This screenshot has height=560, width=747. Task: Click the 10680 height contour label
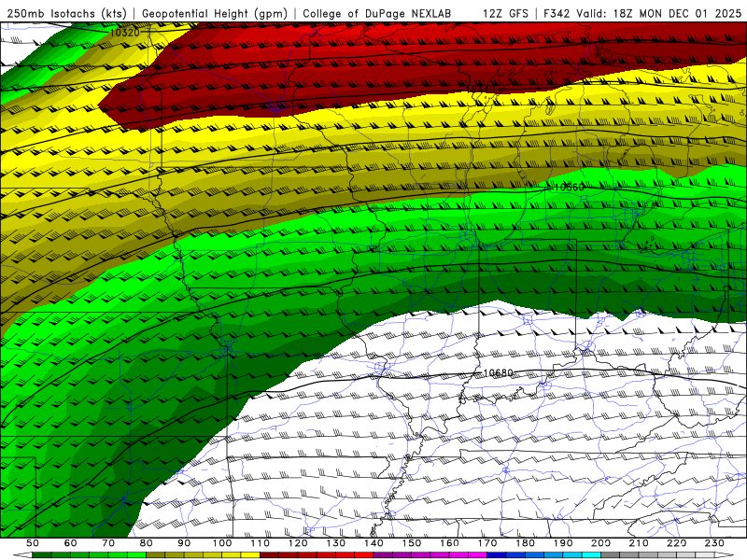tap(498, 372)
